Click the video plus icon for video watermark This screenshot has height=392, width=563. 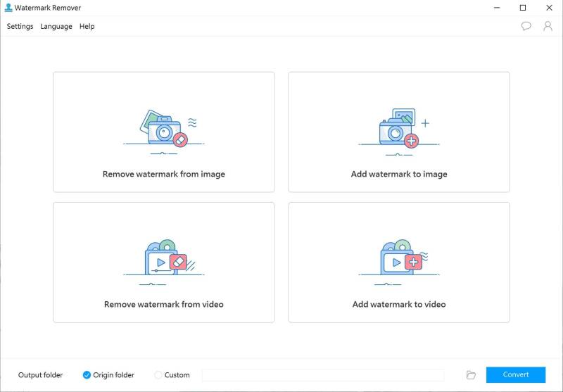coord(399,263)
